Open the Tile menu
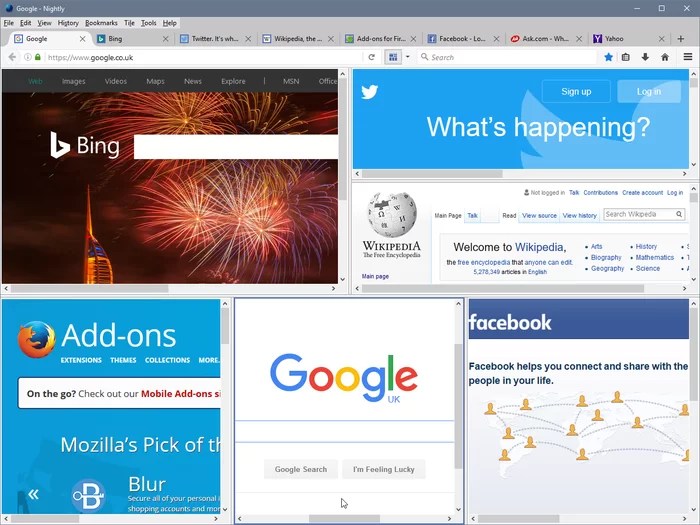700x525 pixels. (129, 23)
